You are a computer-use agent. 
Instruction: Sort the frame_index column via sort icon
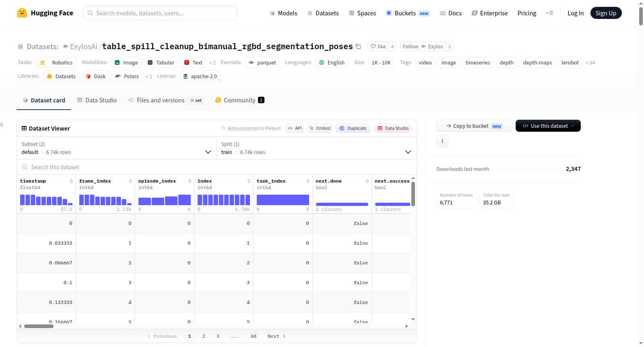click(130, 181)
